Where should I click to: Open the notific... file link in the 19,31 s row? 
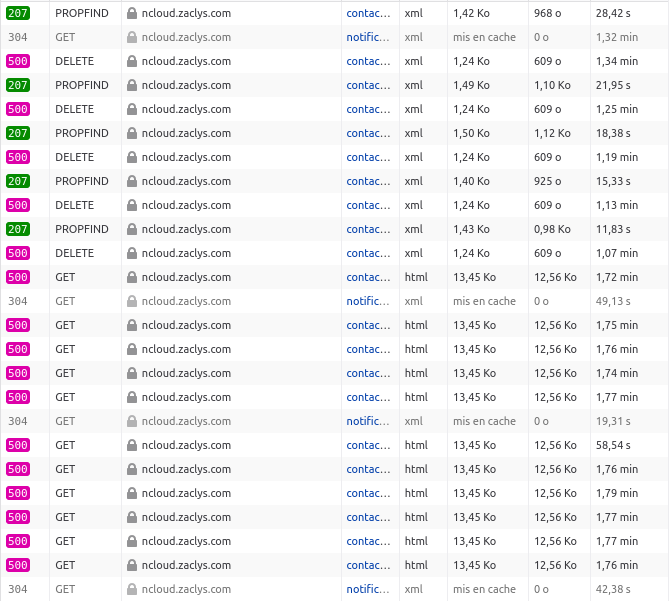pos(368,421)
